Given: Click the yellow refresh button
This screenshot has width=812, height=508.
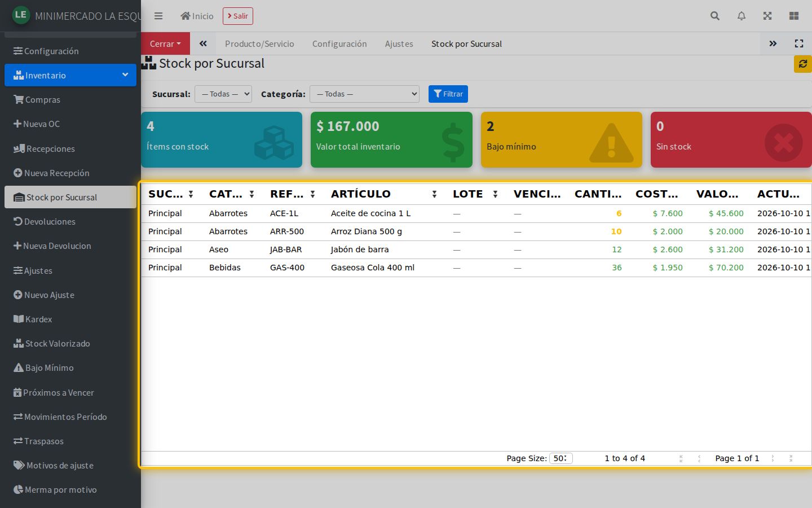Looking at the screenshot, I should click(x=803, y=64).
